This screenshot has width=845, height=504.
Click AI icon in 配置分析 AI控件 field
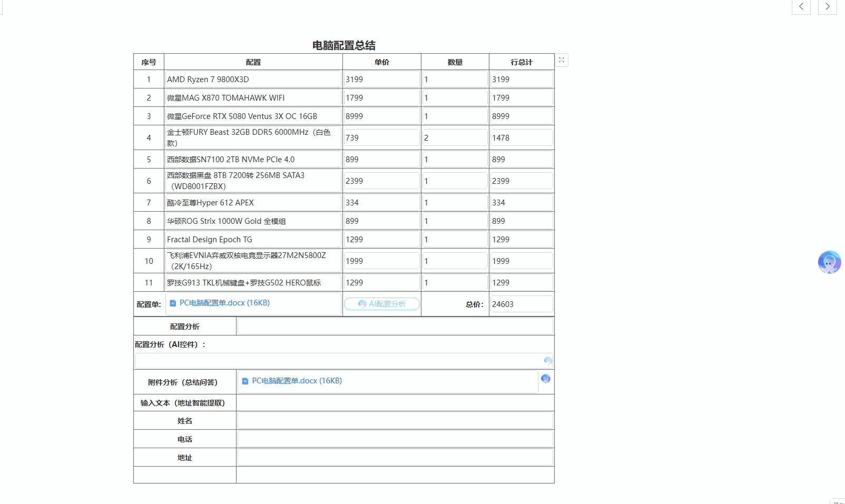tap(548, 361)
